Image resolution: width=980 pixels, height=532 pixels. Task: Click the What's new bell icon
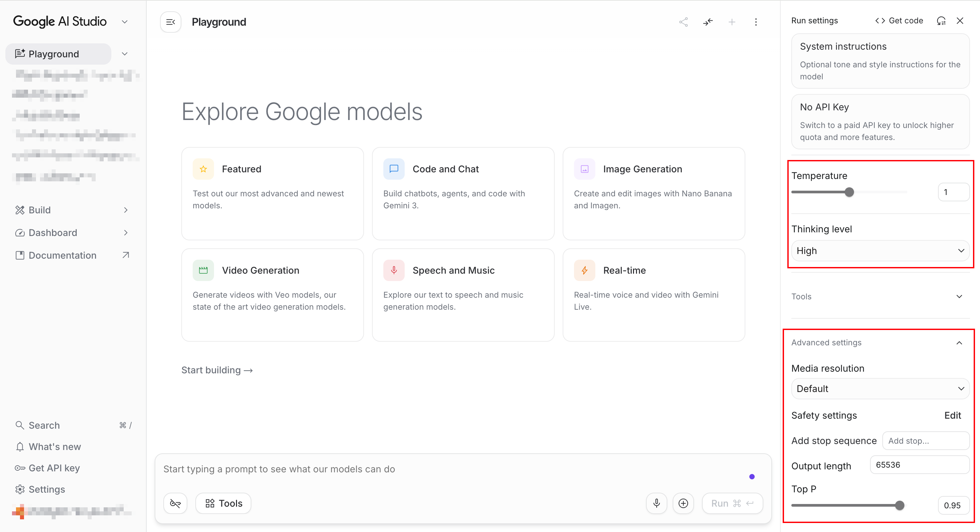click(20, 446)
